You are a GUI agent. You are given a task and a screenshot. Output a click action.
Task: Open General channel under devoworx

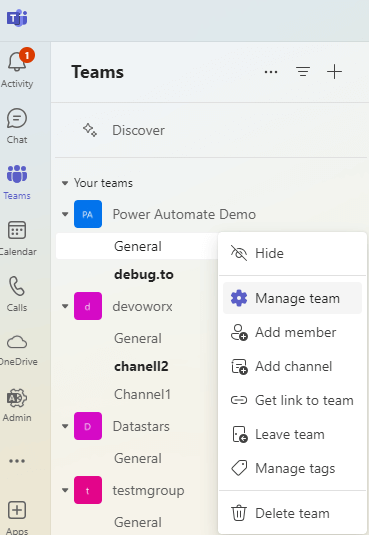click(138, 338)
